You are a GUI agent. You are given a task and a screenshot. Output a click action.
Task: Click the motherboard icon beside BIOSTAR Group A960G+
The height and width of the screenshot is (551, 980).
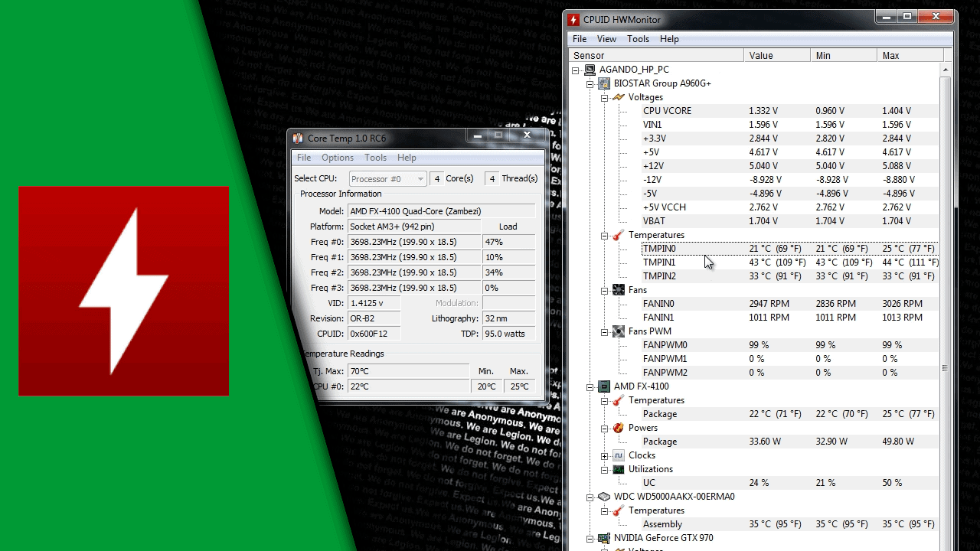point(604,83)
